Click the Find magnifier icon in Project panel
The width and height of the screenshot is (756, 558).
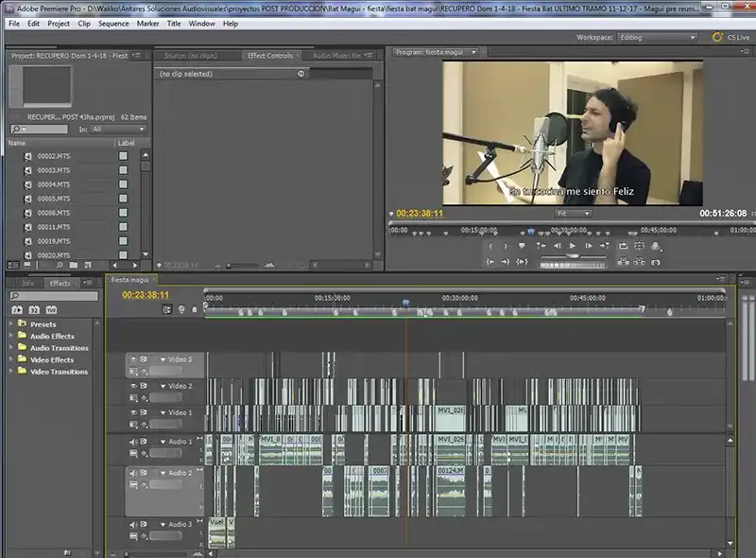point(60,266)
